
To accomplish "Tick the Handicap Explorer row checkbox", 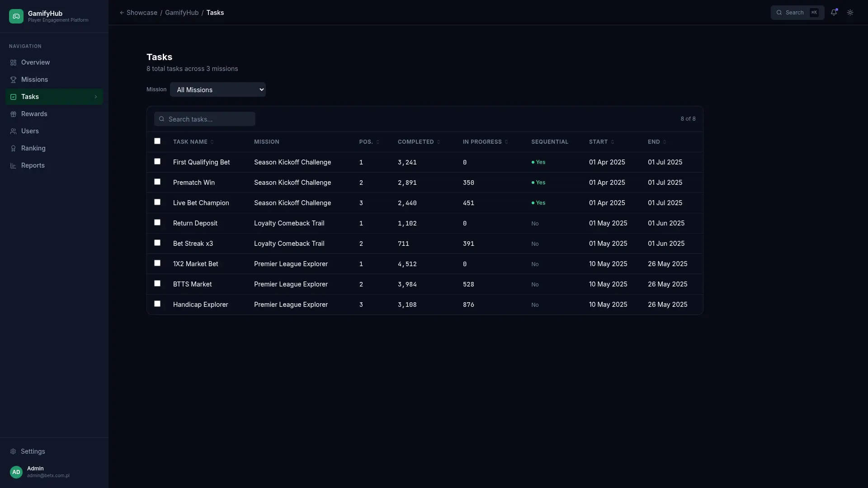I will [157, 304].
